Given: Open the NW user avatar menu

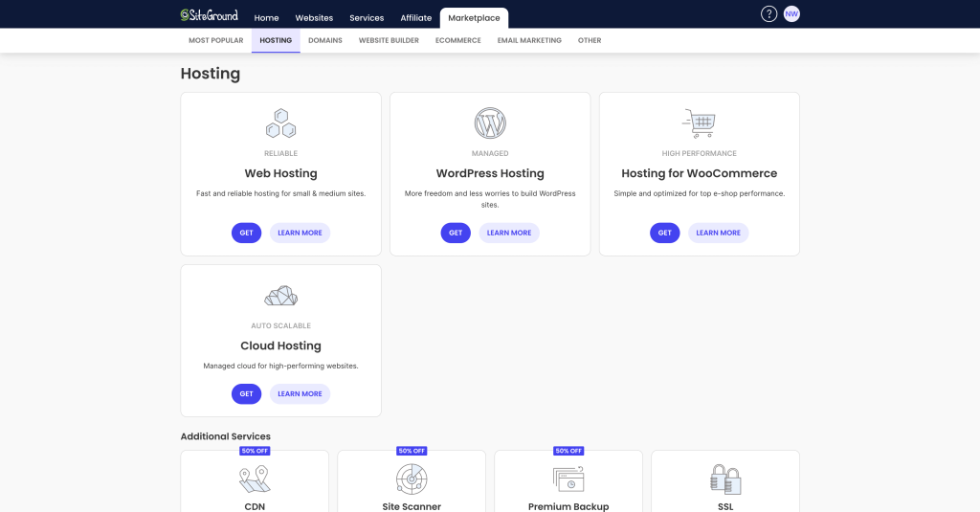Looking at the screenshot, I should click(791, 14).
